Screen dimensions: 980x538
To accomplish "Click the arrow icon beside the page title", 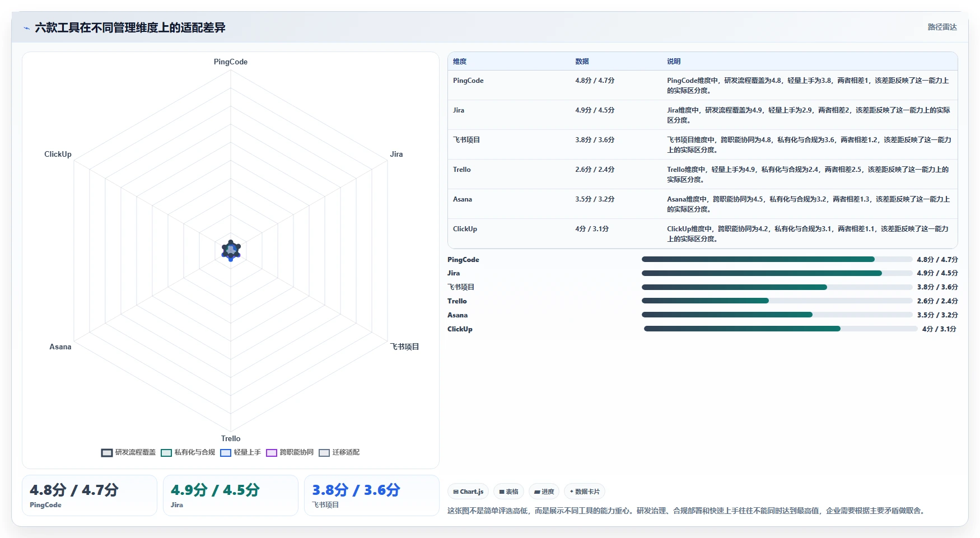I will 26,28.
